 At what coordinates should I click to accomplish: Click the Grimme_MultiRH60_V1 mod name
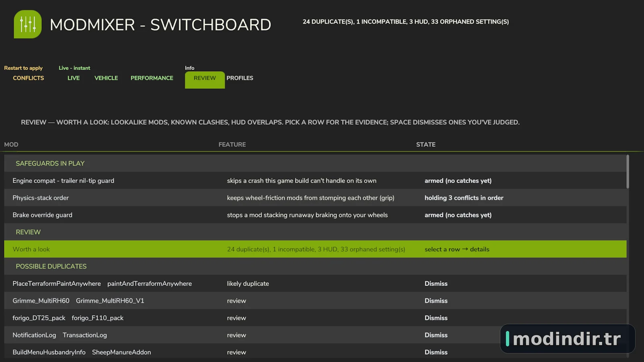tap(110, 301)
